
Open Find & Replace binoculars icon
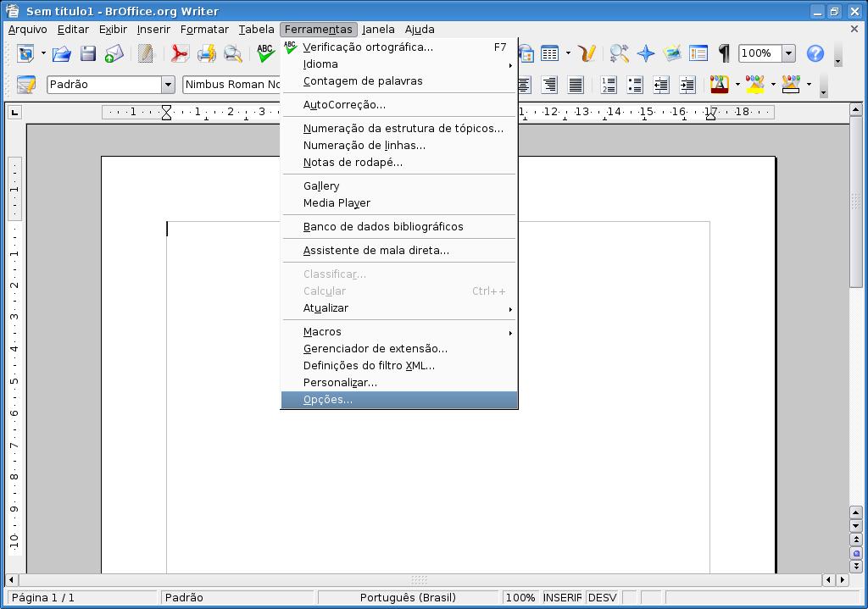[x=619, y=53]
